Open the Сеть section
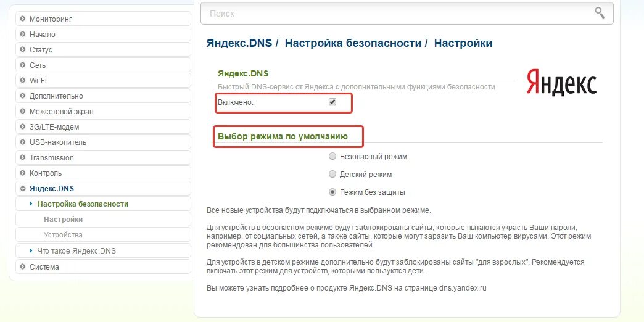Viewport: 644px width, 322px height. (x=103, y=65)
